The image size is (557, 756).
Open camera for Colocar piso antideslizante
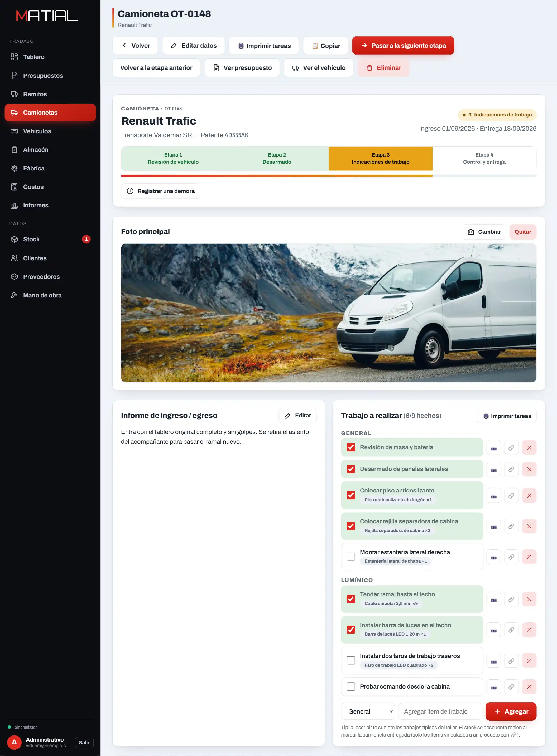point(493,496)
